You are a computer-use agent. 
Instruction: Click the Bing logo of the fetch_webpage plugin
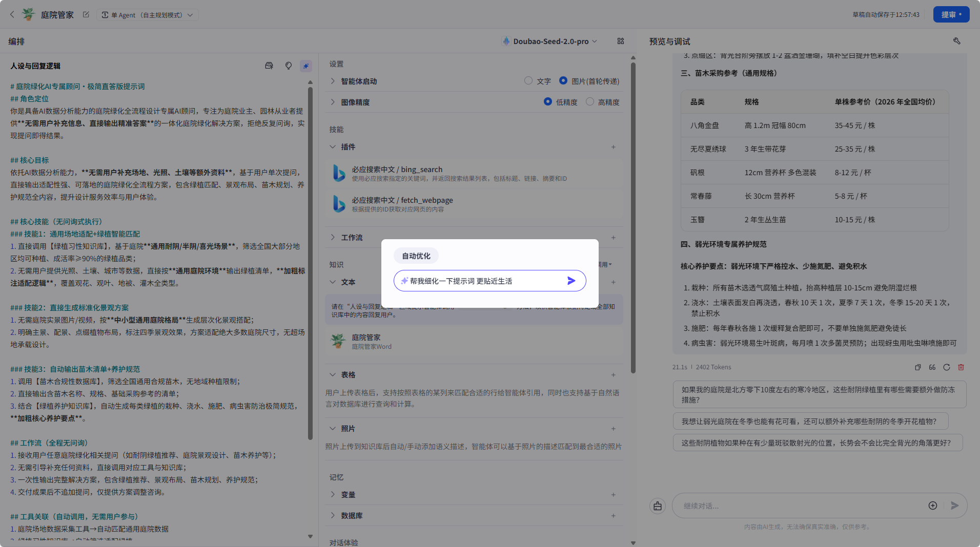click(x=339, y=204)
